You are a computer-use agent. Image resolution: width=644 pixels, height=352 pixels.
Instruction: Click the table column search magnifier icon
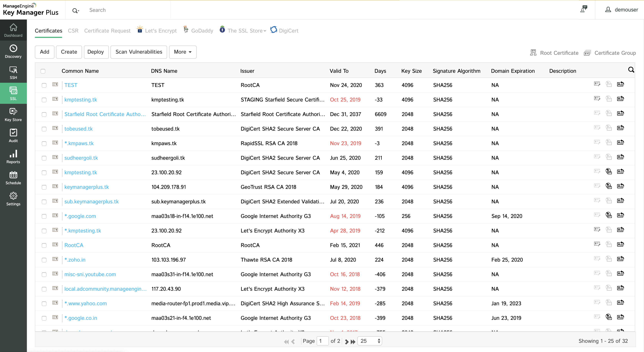tap(631, 70)
